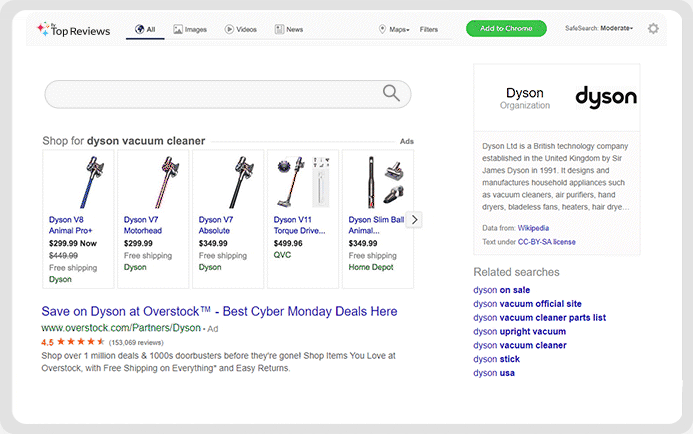693x434 pixels.
Task: Open the CC-BY-SA license link
Action: (x=547, y=242)
